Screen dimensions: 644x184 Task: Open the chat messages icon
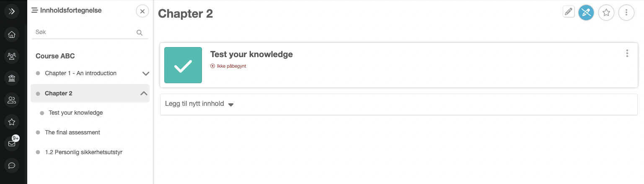12,166
